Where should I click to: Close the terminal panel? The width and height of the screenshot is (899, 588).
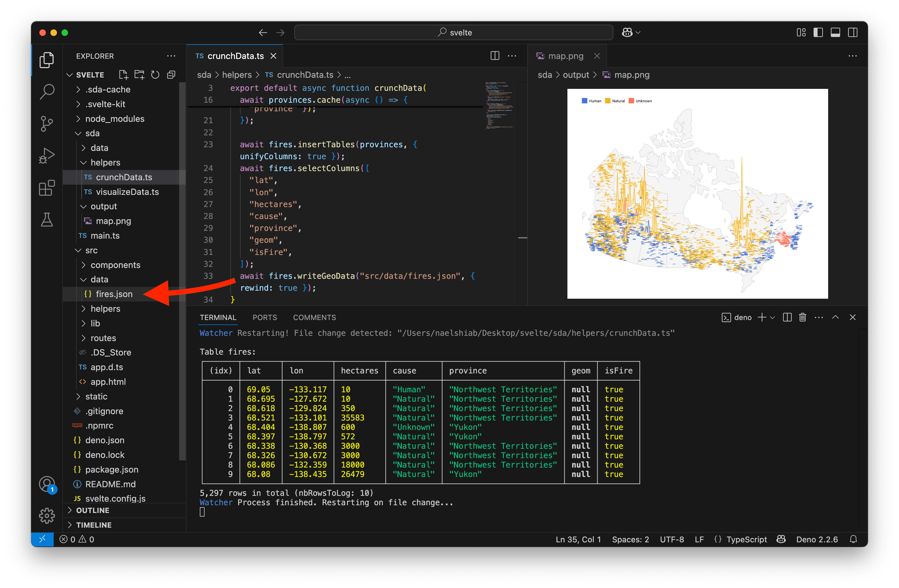click(852, 318)
